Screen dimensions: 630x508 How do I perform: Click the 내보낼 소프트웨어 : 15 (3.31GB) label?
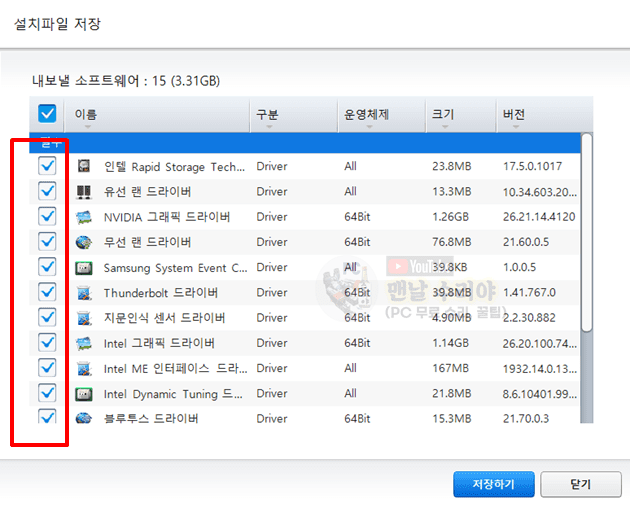(126, 81)
